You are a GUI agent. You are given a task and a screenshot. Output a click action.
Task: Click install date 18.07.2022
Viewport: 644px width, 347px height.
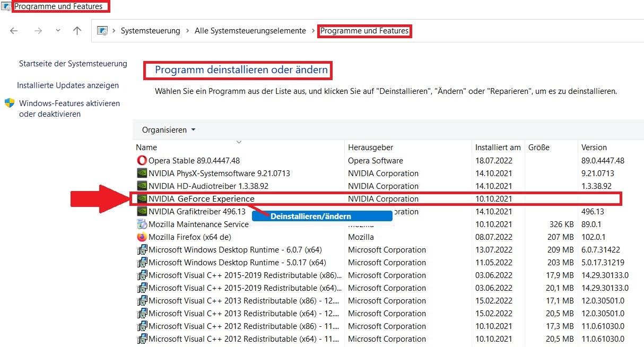point(494,160)
